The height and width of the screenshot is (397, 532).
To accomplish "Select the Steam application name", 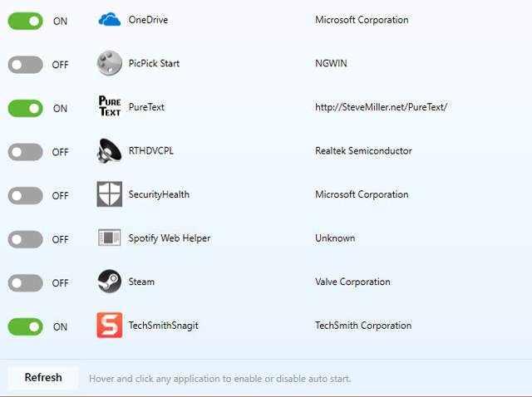I will [141, 282].
